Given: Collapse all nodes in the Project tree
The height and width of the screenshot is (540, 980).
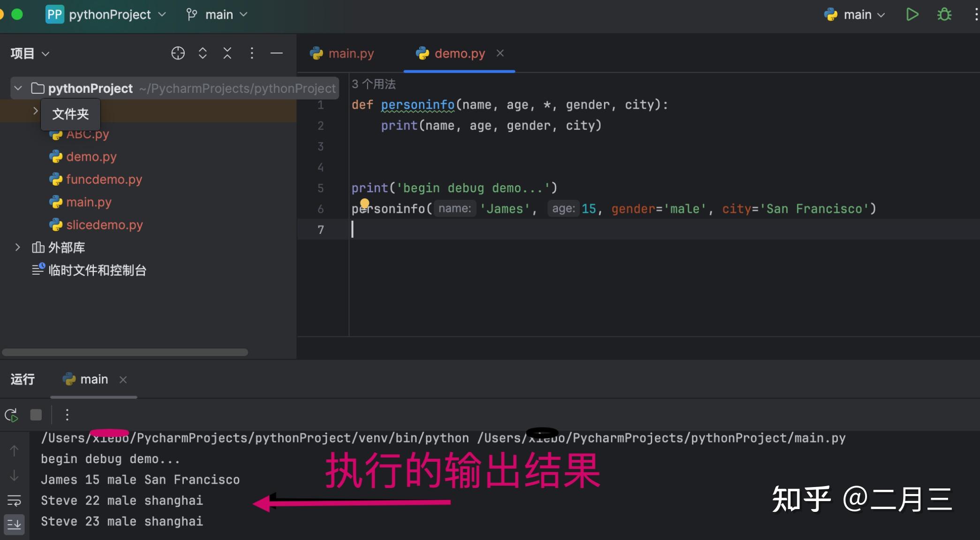Looking at the screenshot, I should [227, 53].
